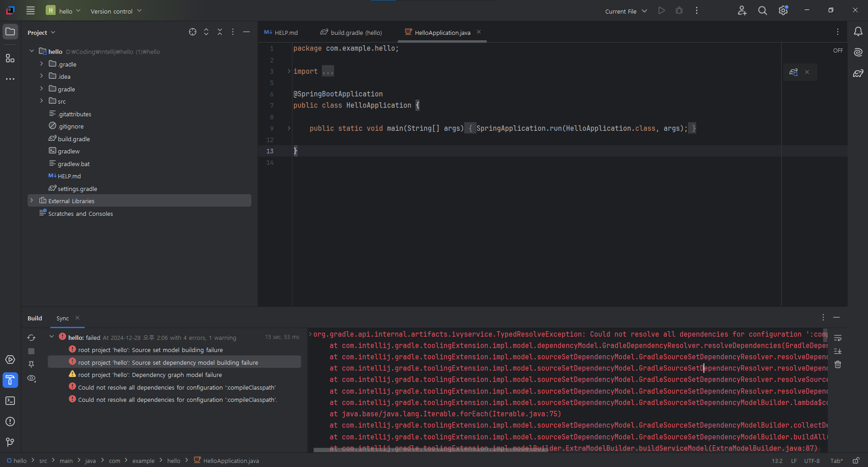The width and height of the screenshot is (868, 467).
Task: Expand the .idea folder
Action: (x=42, y=76)
